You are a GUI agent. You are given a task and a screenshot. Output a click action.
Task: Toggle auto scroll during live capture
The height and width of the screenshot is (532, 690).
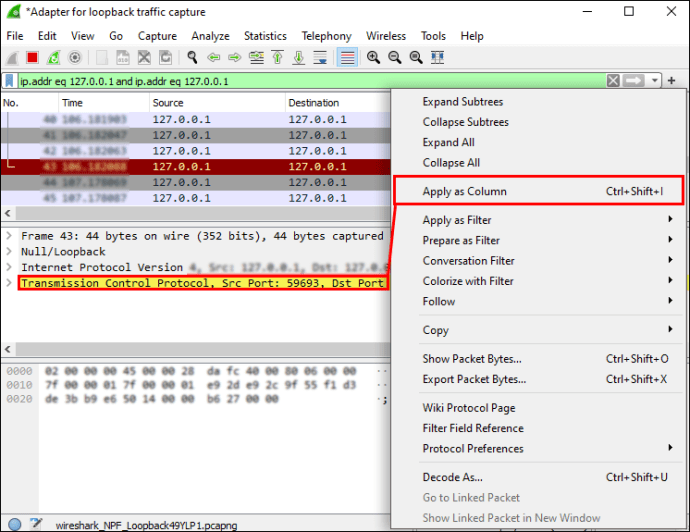(x=320, y=58)
